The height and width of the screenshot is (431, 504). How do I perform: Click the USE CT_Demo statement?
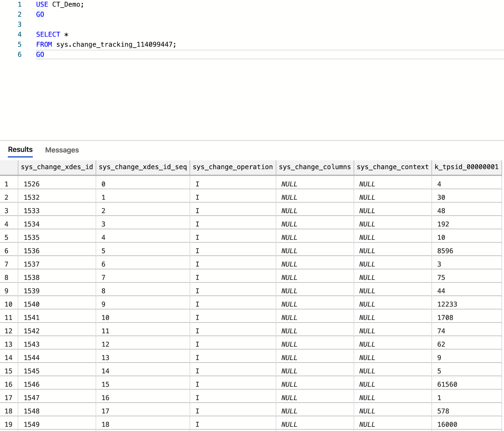pyautogui.click(x=60, y=4)
